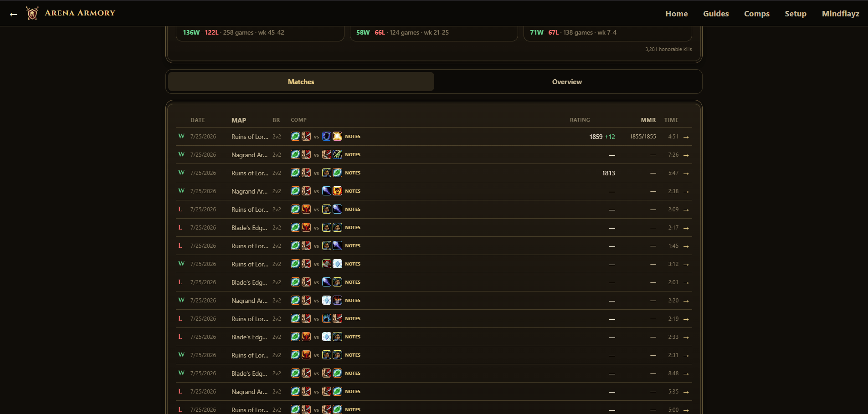The height and width of the screenshot is (414, 868).
Task: Open NOTES for the 2:17 Blade's Edge loss
Action: coord(353,228)
